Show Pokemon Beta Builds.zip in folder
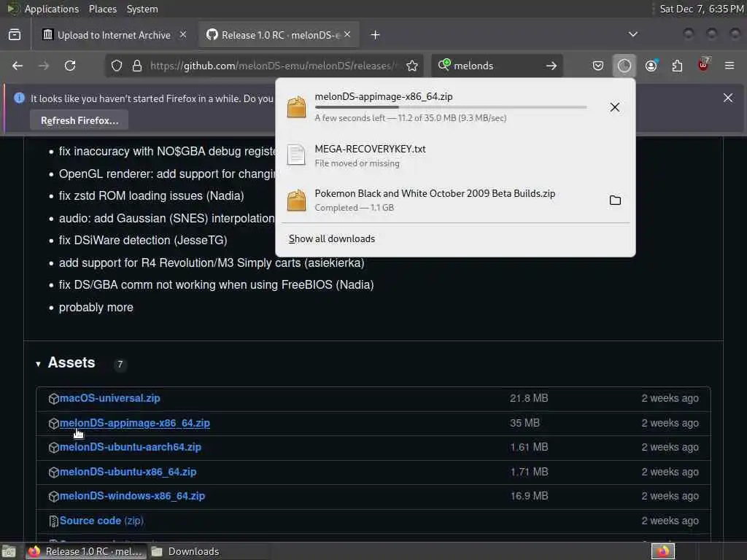Screen dimensions: 747x560 (x=615, y=201)
